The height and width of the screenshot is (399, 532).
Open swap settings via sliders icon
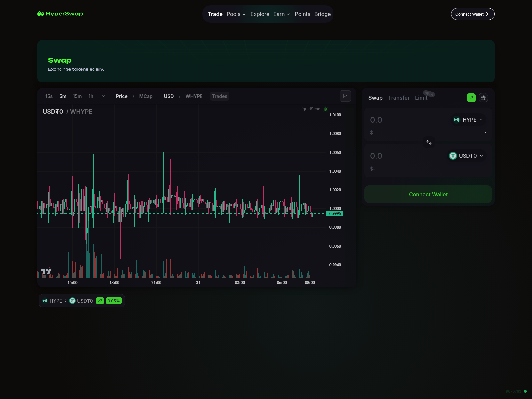[x=483, y=98]
